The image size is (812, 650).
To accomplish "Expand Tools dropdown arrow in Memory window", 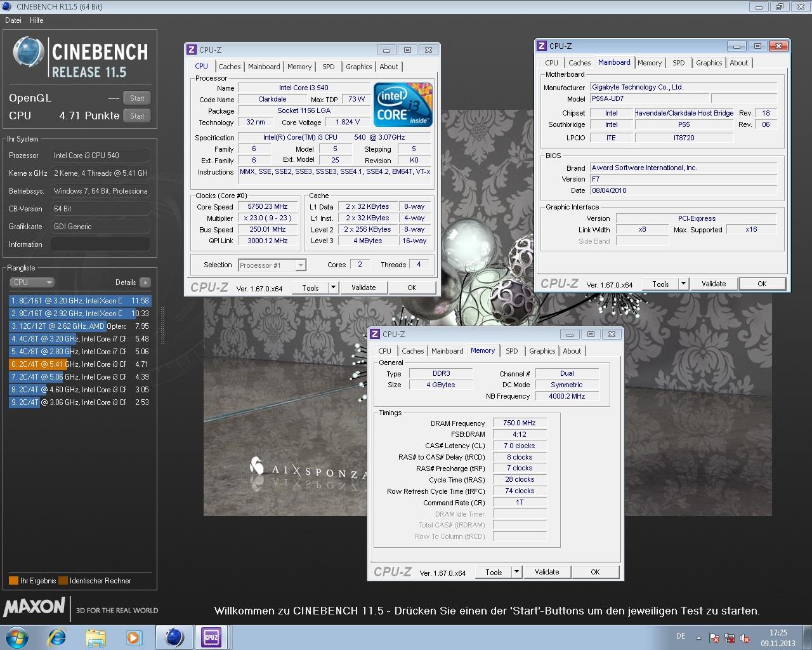I will [x=516, y=572].
